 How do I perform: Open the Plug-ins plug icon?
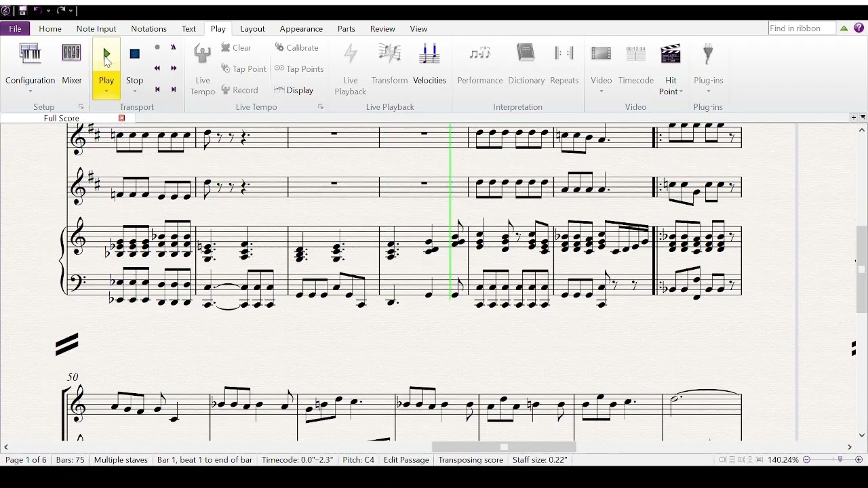pos(708,54)
